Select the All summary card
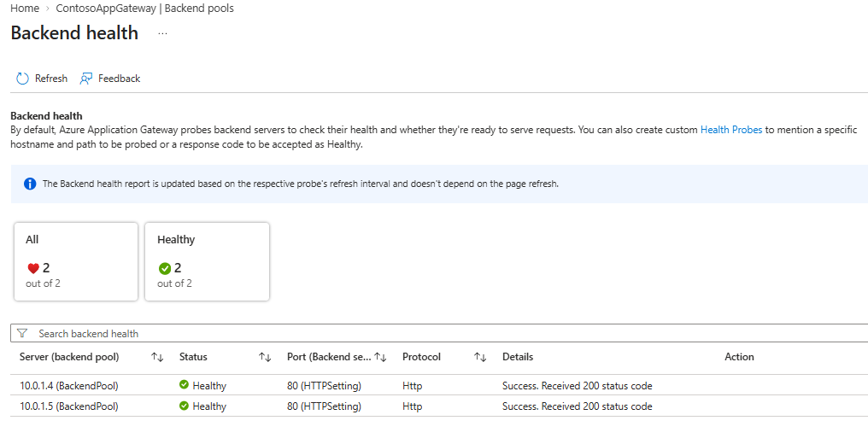Image resolution: width=868 pixels, height=444 pixels. point(76,261)
